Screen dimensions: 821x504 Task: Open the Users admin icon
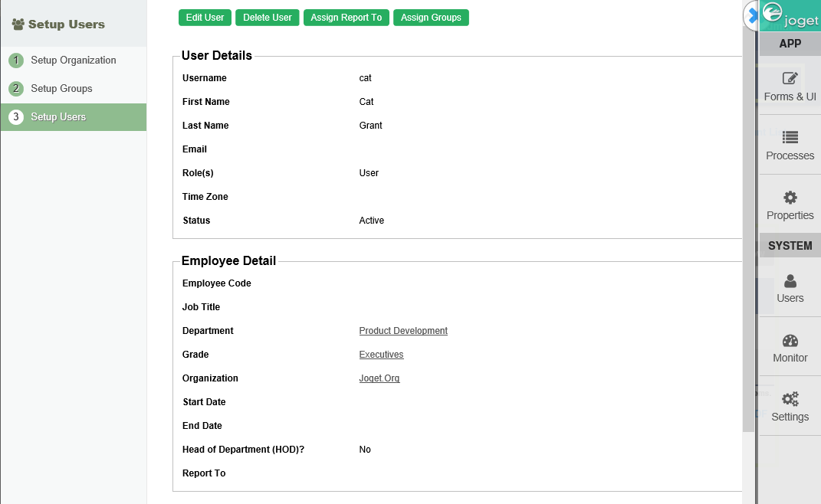click(x=790, y=281)
